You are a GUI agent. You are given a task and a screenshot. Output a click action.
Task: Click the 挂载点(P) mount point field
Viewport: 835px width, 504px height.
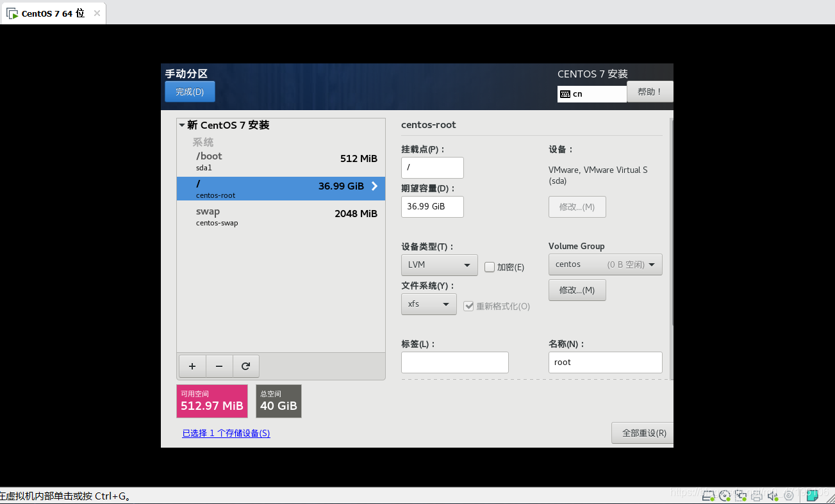point(433,168)
